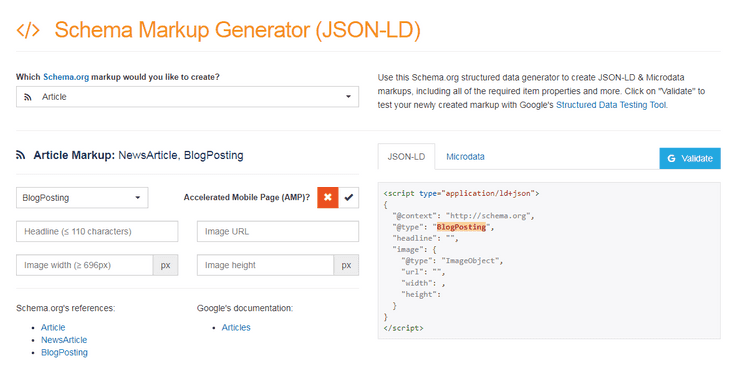Open the Schema.org link in the question

(66, 77)
